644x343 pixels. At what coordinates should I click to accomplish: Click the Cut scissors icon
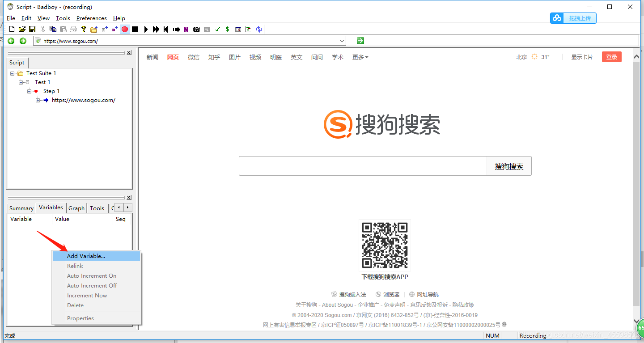[42, 29]
